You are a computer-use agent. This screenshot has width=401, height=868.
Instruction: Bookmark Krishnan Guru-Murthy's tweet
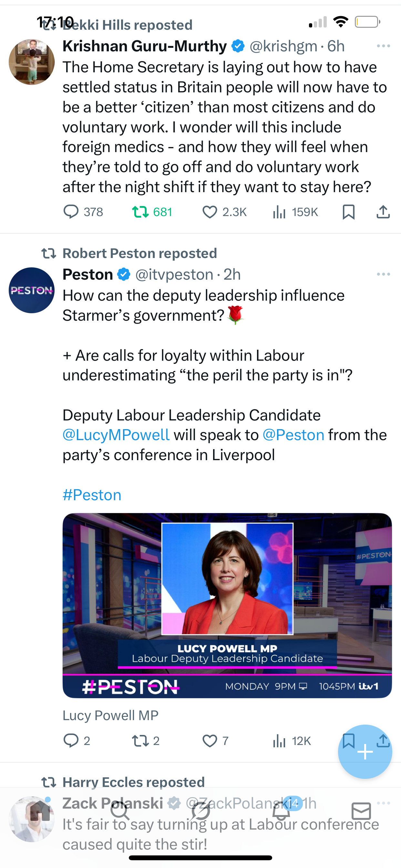348,212
